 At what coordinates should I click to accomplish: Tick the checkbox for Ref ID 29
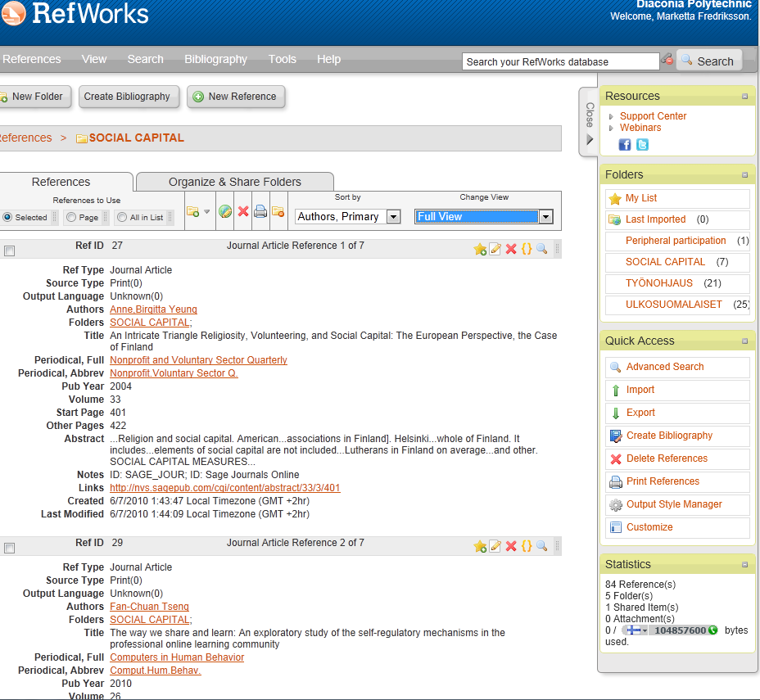[x=9, y=548]
